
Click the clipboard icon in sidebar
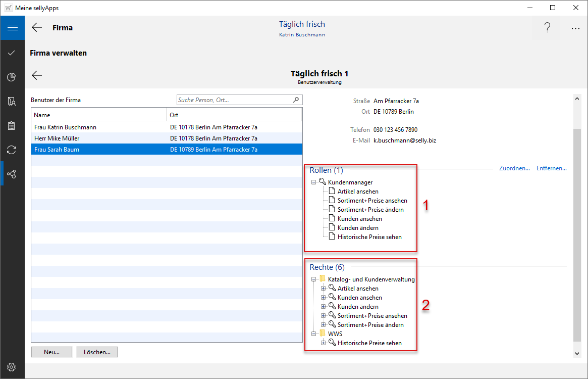(x=12, y=126)
